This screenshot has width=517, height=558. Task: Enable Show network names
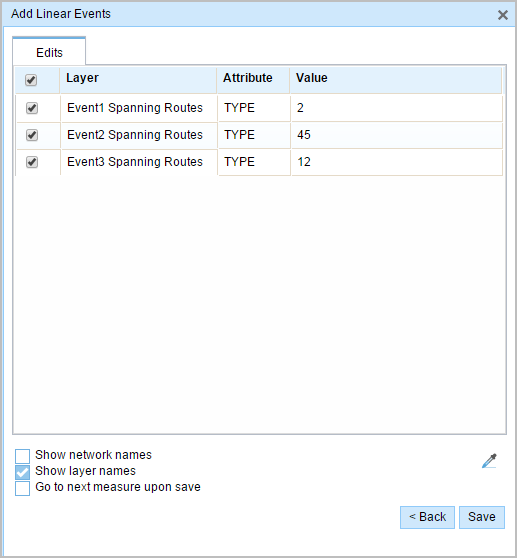(22, 456)
